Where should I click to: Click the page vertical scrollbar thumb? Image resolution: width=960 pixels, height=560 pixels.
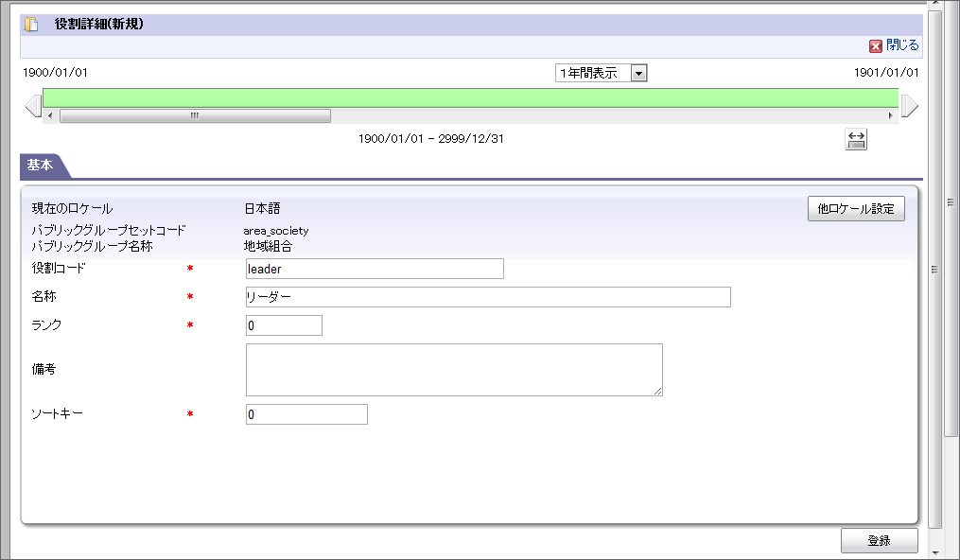(x=934, y=270)
